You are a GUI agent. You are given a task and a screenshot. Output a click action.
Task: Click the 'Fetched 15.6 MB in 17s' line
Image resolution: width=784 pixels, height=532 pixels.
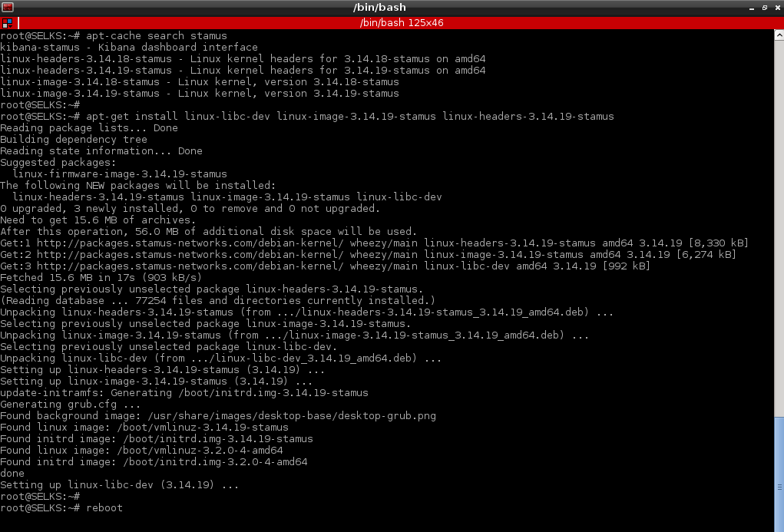(101, 277)
